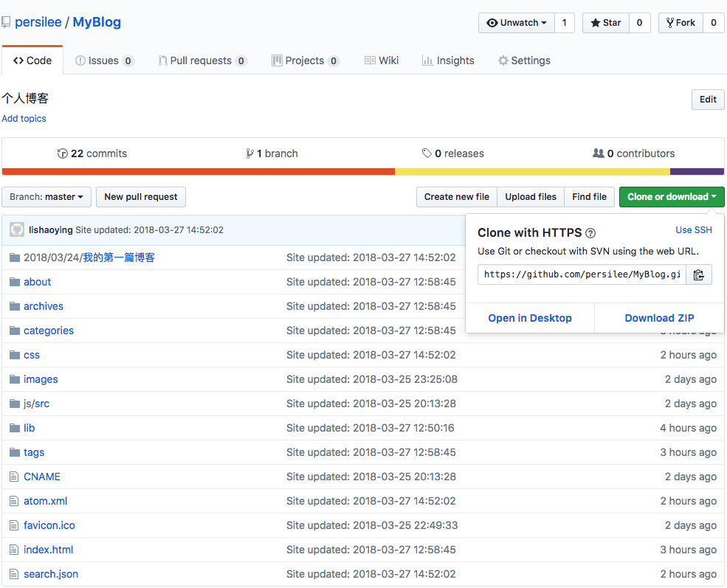Click the tag icon beside releases
This screenshot has width=727, height=588.
pos(427,153)
